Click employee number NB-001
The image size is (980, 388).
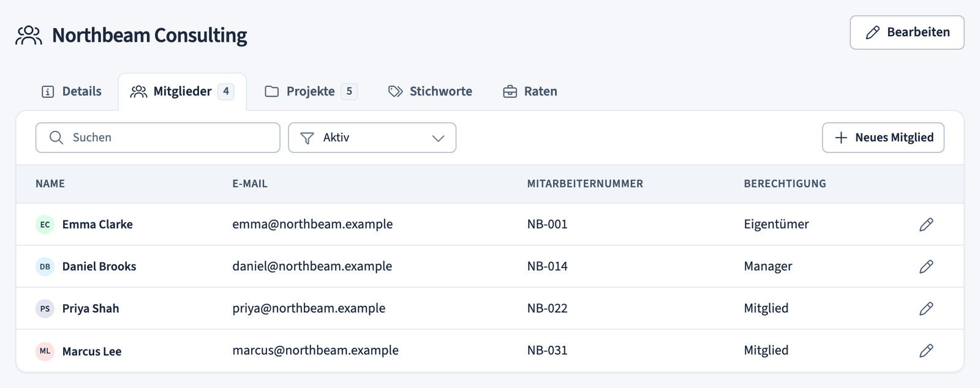(548, 224)
